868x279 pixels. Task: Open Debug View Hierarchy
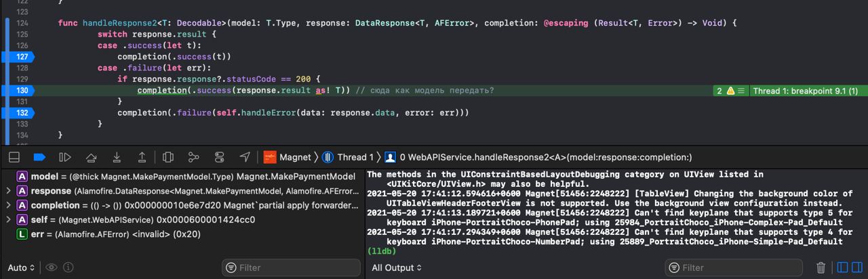[x=168, y=157]
